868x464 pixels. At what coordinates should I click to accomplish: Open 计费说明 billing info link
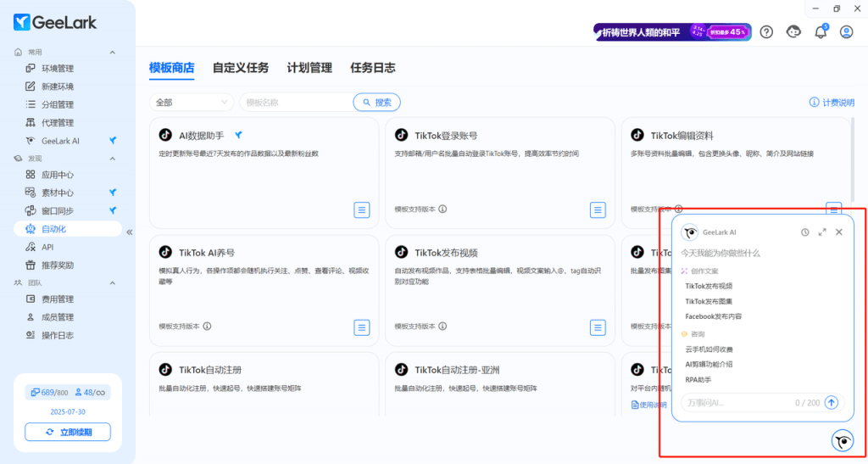coord(832,103)
